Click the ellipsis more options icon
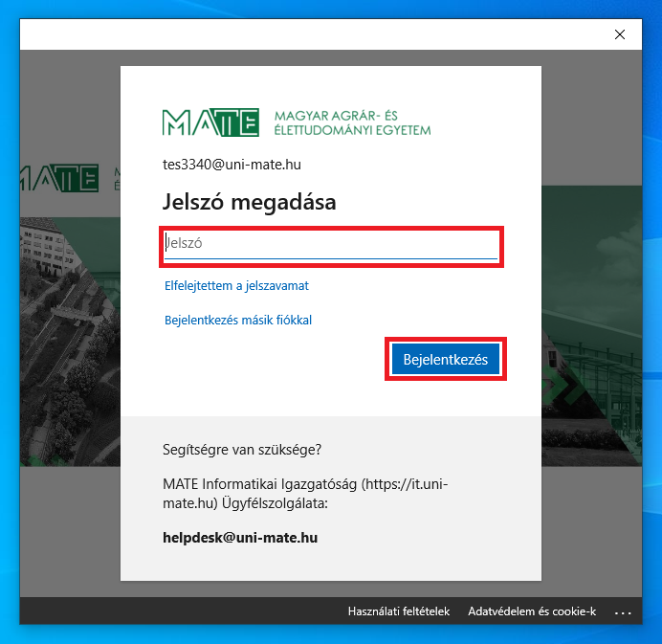The height and width of the screenshot is (644, 662). pos(623,611)
